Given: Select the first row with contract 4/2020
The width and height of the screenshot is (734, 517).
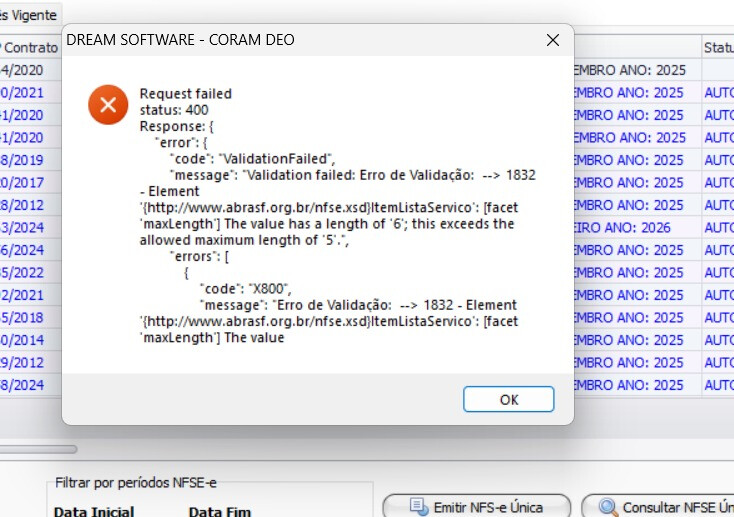Looking at the screenshot, I should (x=22, y=70).
